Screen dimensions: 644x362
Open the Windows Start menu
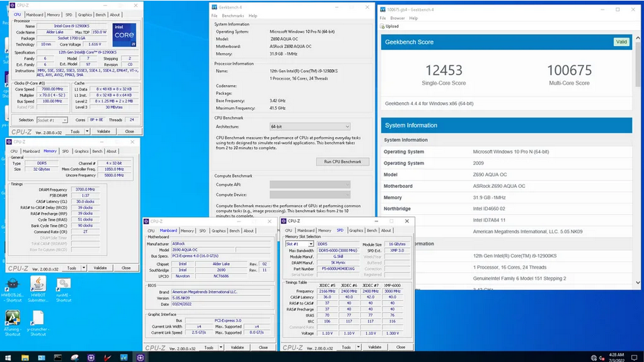click(8, 357)
